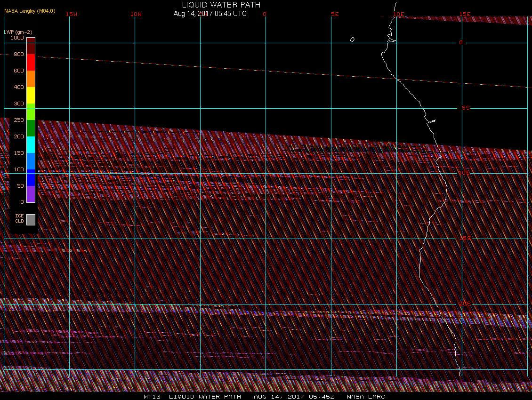
Task: Click the 'MT10' footer text
Action: (152, 397)
